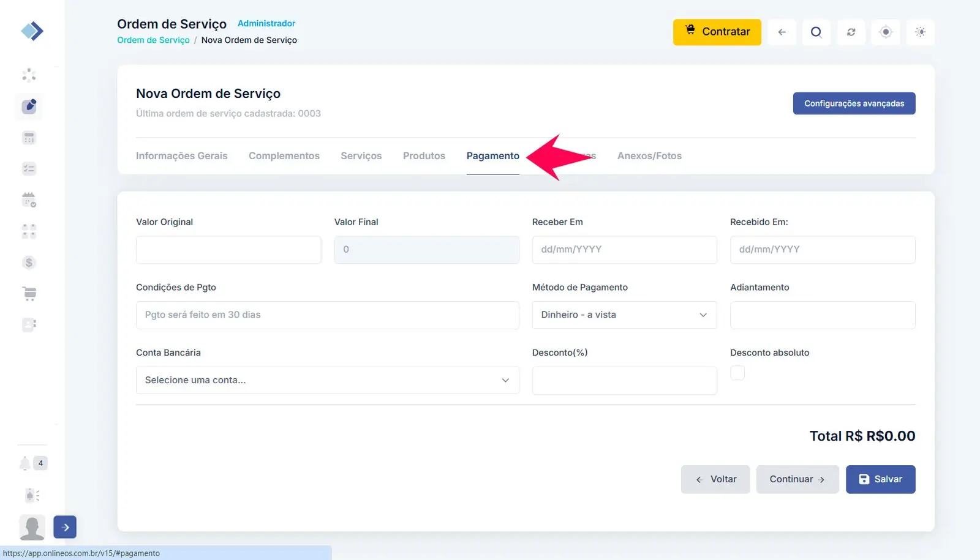This screenshot has width=980, height=560.
Task: Click the Valor Original input field
Action: [228, 250]
